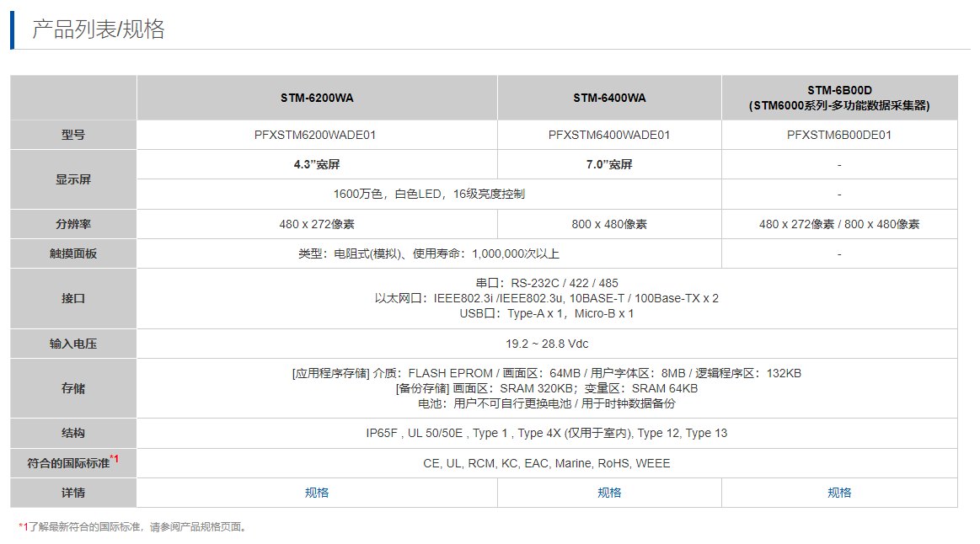Click the model number PFXSTM6400WADE01
The height and width of the screenshot is (544, 980).
[609, 135]
